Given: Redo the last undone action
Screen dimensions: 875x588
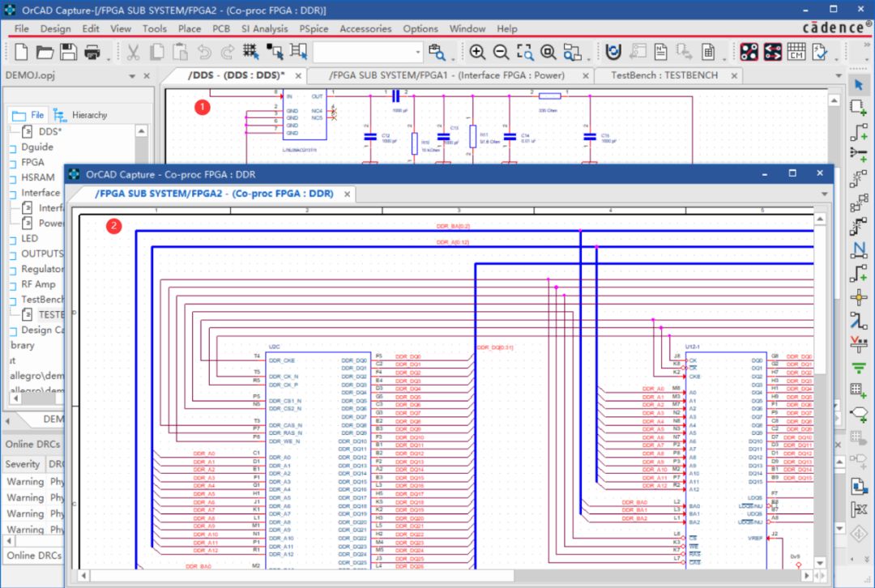Looking at the screenshot, I should coord(227,52).
